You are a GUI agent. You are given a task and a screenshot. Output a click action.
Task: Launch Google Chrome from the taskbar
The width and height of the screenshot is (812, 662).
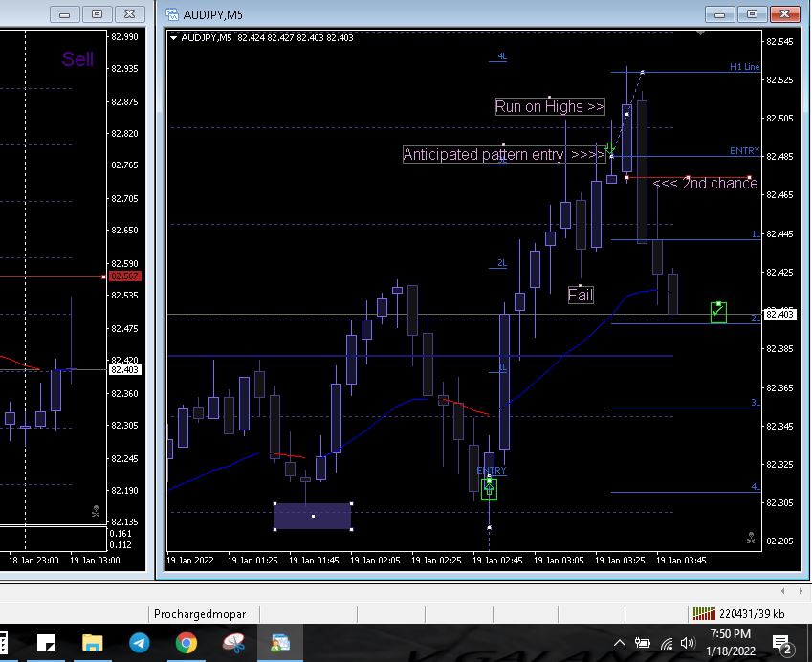coord(186,643)
